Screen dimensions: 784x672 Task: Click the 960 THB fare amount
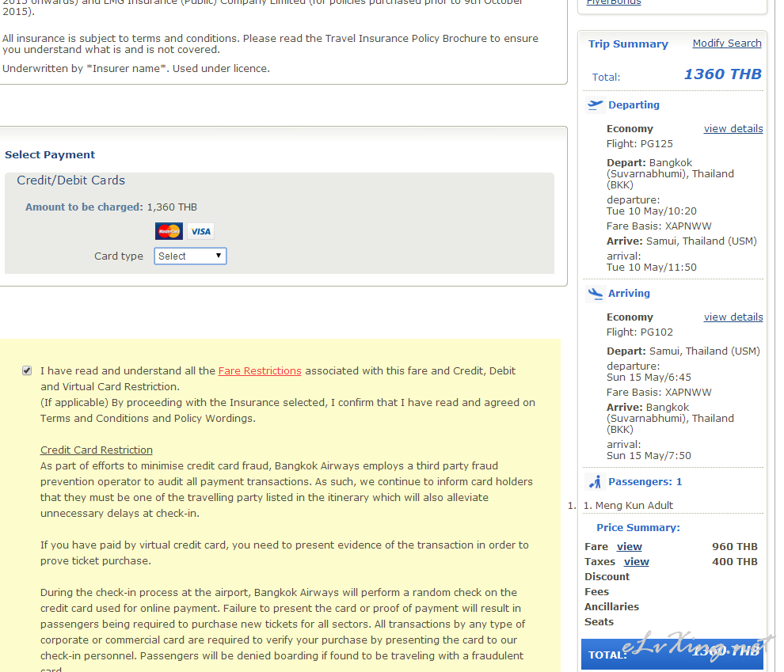click(x=734, y=547)
